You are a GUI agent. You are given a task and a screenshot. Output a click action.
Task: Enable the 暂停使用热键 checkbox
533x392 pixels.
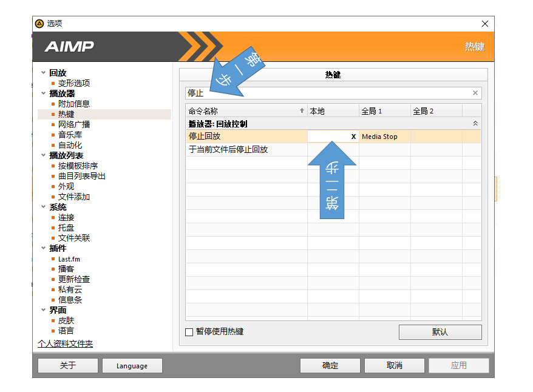[189, 332]
